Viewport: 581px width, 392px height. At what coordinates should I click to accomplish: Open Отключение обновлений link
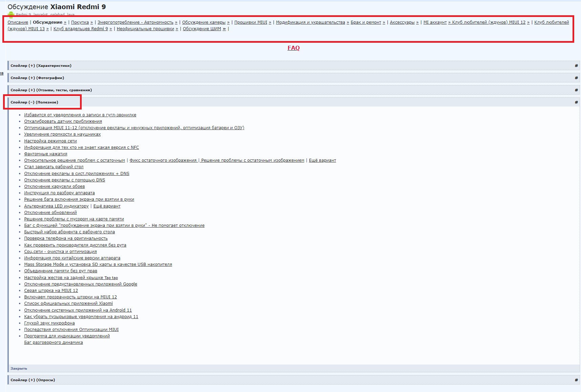tap(51, 213)
